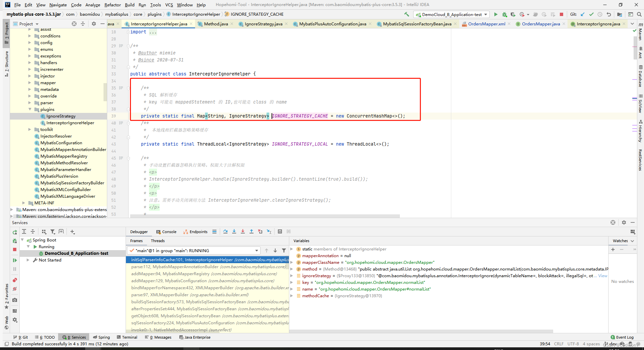This screenshot has width=644, height=350.
Task: Filter services with the funnel icon
Action: 53,231
